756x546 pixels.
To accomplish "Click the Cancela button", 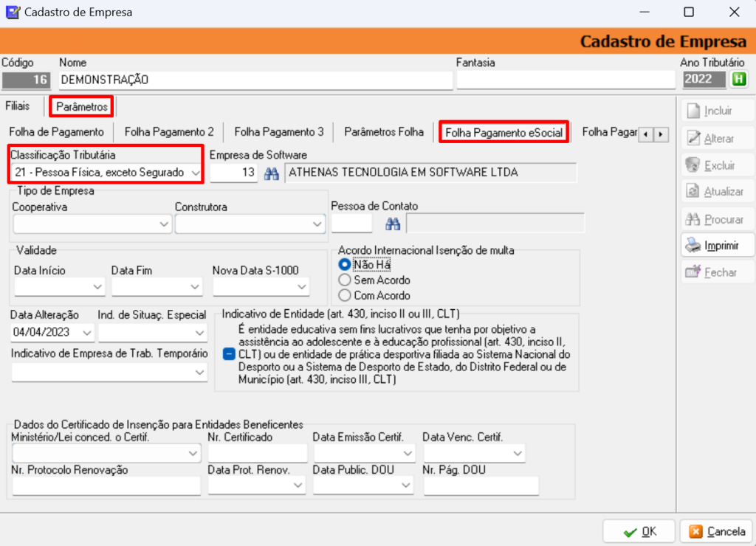I will (716, 531).
